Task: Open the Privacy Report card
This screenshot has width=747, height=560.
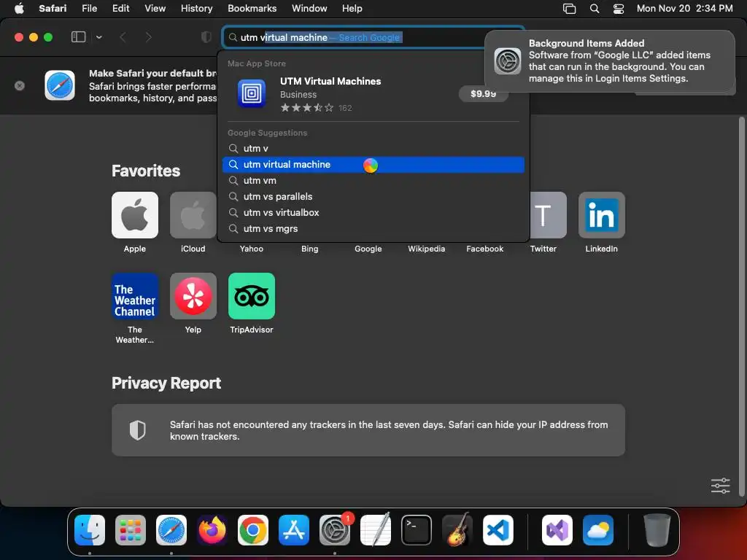Action: [x=368, y=430]
